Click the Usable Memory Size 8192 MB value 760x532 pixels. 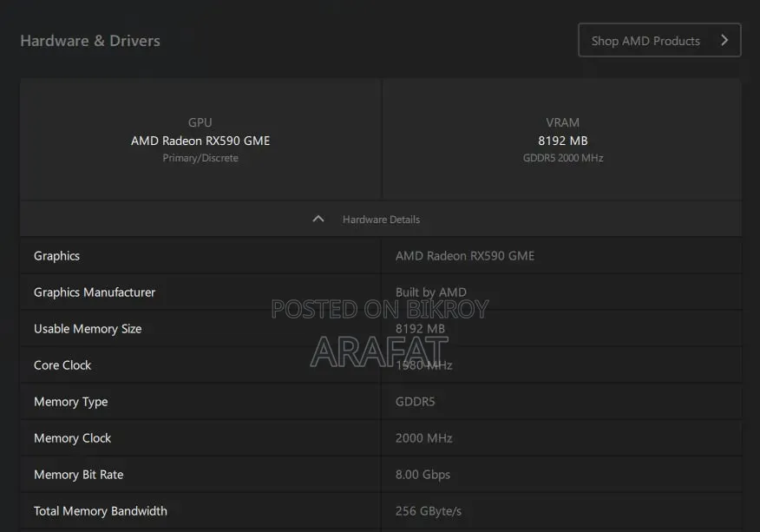point(420,329)
